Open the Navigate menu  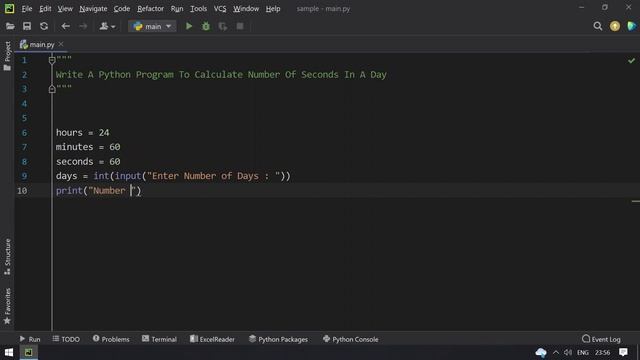click(x=93, y=9)
